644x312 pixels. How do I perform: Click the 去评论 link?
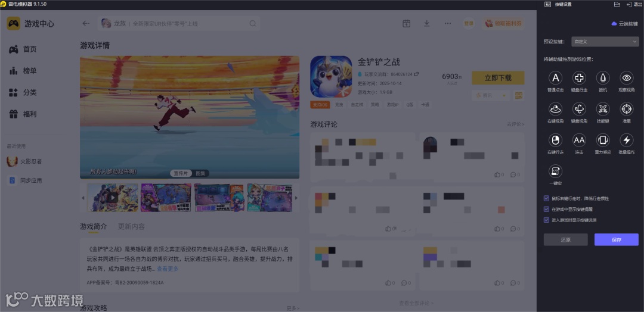(x=515, y=124)
